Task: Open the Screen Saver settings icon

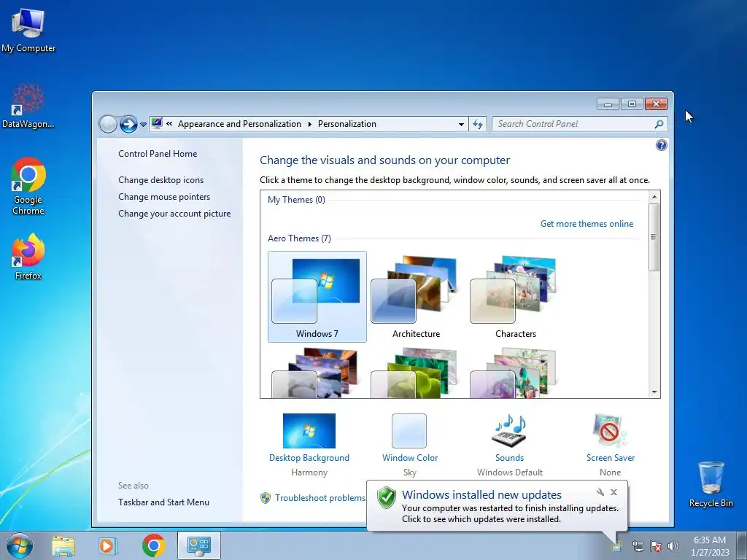Action: click(611, 431)
